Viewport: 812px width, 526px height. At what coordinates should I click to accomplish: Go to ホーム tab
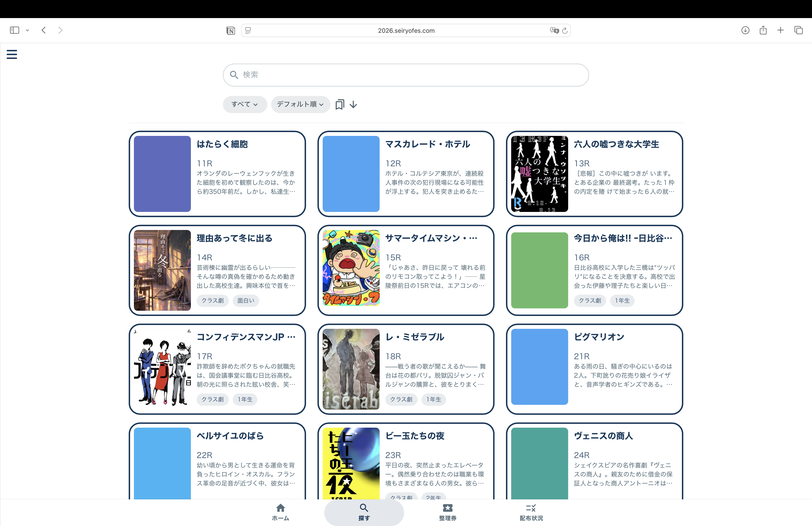[280, 512]
